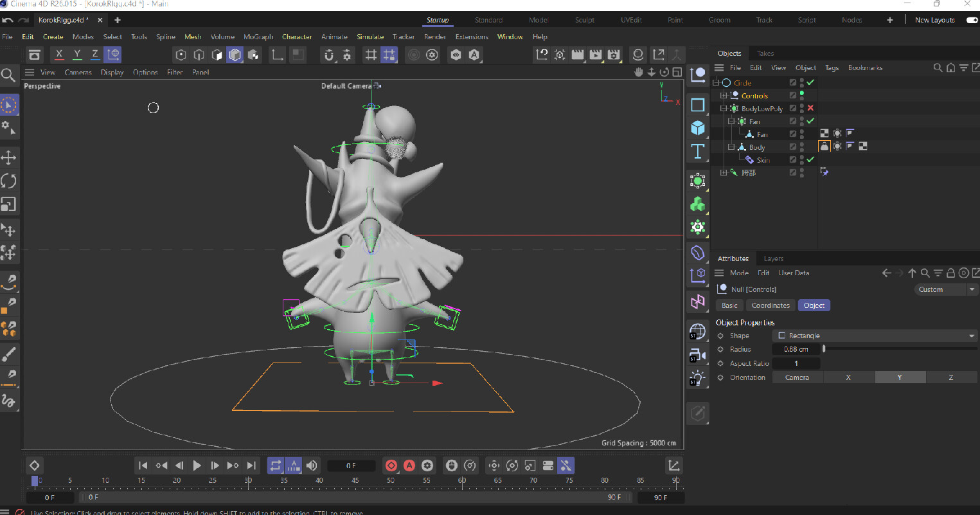This screenshot has width=980, height=515.
Task: Click the tag on the 腰部 joint row
Action: click(824, 172)
